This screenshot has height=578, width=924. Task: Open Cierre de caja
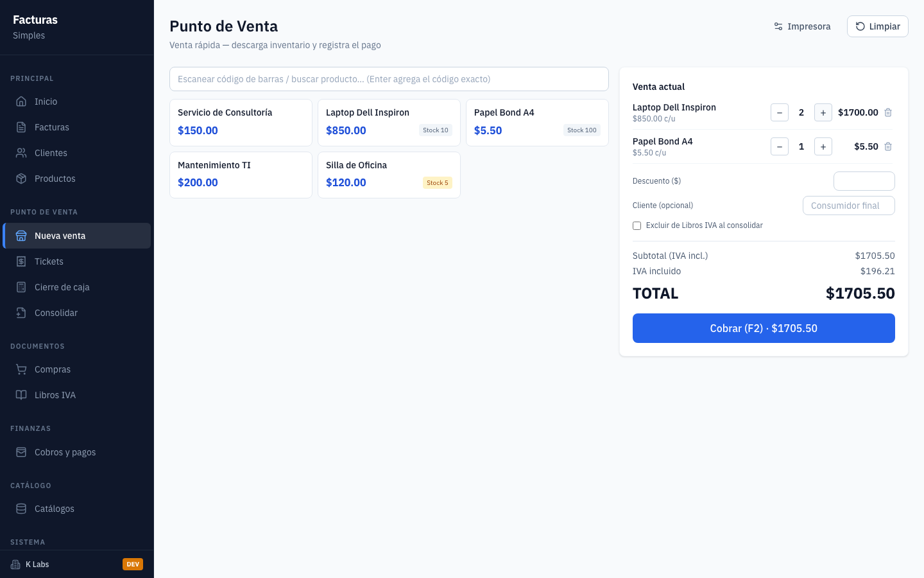click(77, 287)
